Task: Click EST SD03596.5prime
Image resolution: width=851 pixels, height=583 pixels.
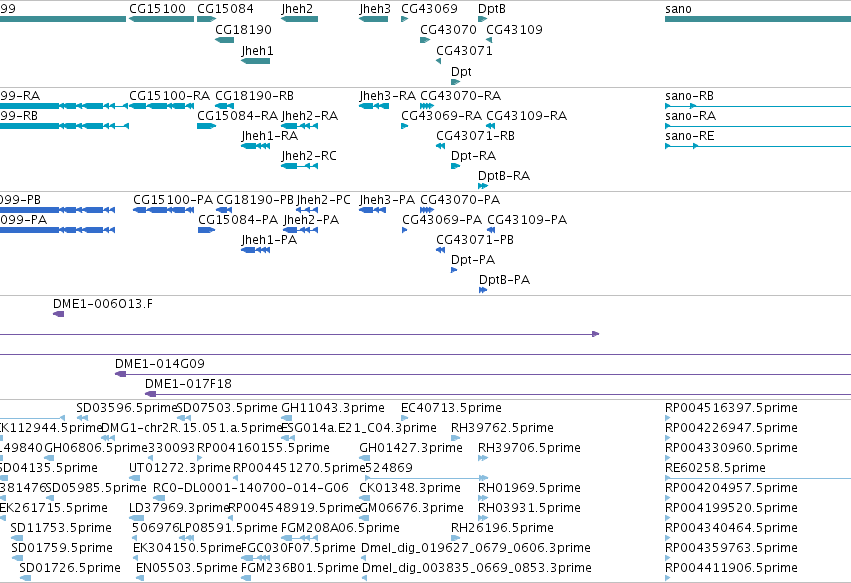Action: point(127,408)
